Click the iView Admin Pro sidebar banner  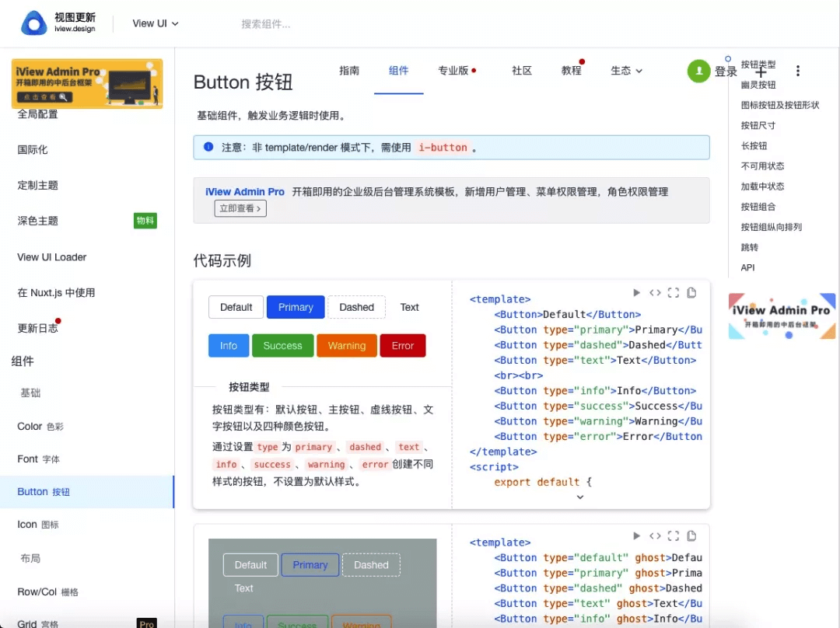tap(87, 83)
